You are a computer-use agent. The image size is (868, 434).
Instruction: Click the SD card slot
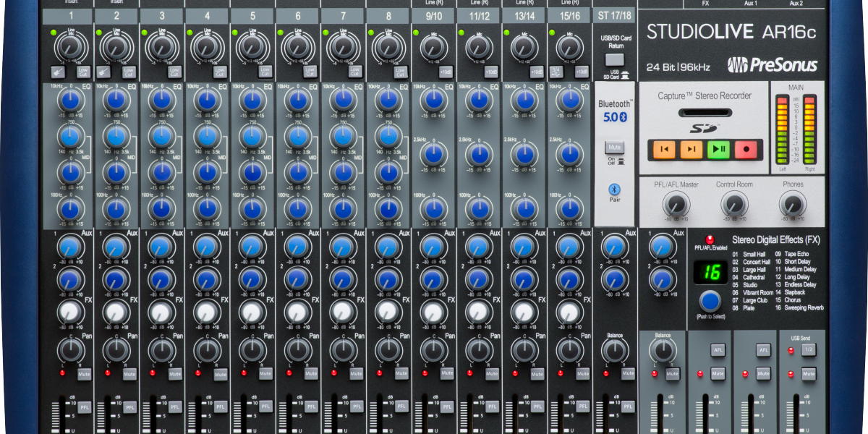tap(705, 112)
